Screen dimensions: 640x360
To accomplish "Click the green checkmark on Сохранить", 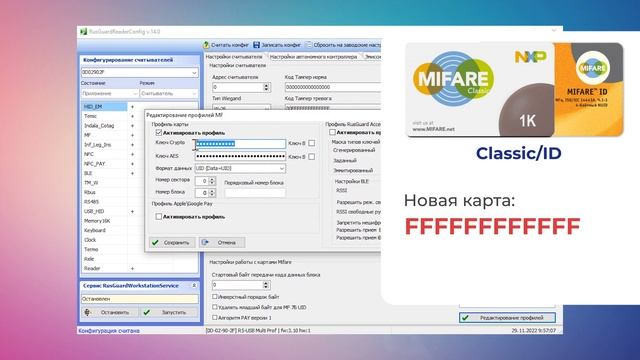I will [155, 242].
